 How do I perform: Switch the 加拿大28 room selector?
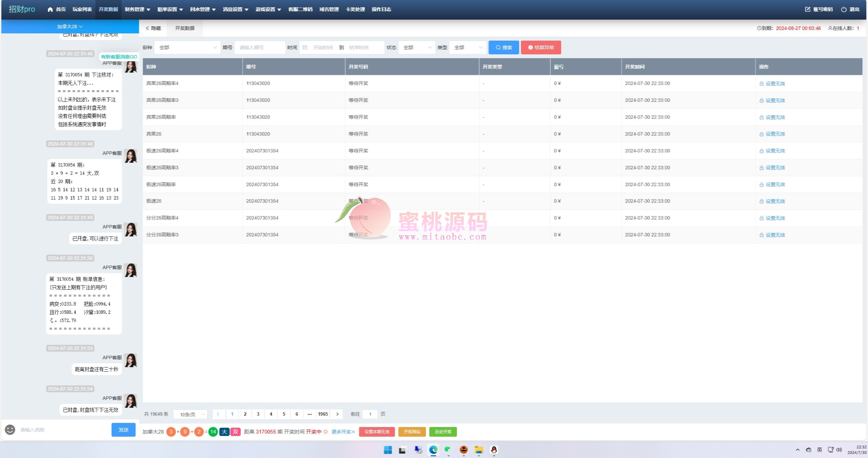pyautogui.click(x=70, y=26)
